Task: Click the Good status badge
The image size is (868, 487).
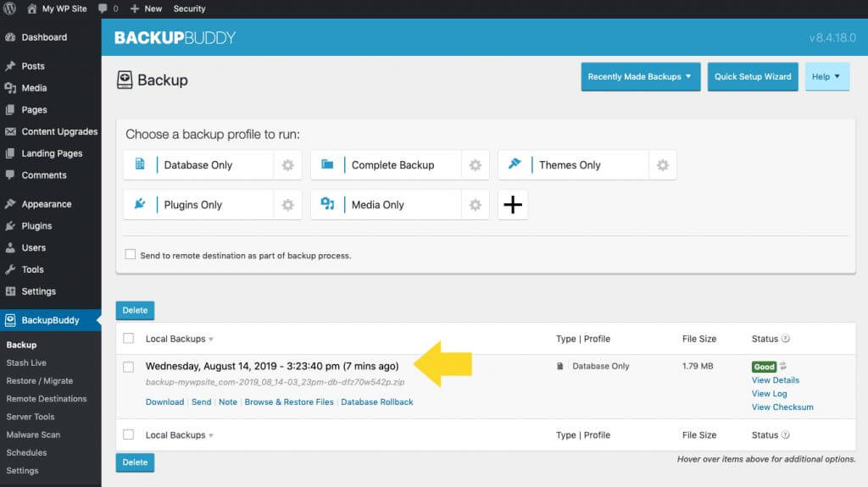Action: [x=764, y=367]
